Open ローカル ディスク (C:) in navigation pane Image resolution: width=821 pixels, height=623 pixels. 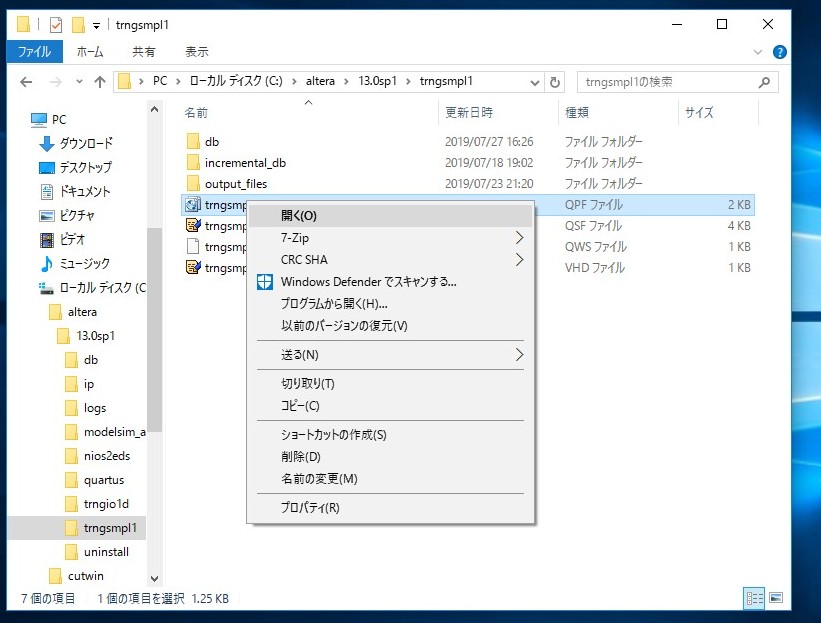click(x=93, y=287)
